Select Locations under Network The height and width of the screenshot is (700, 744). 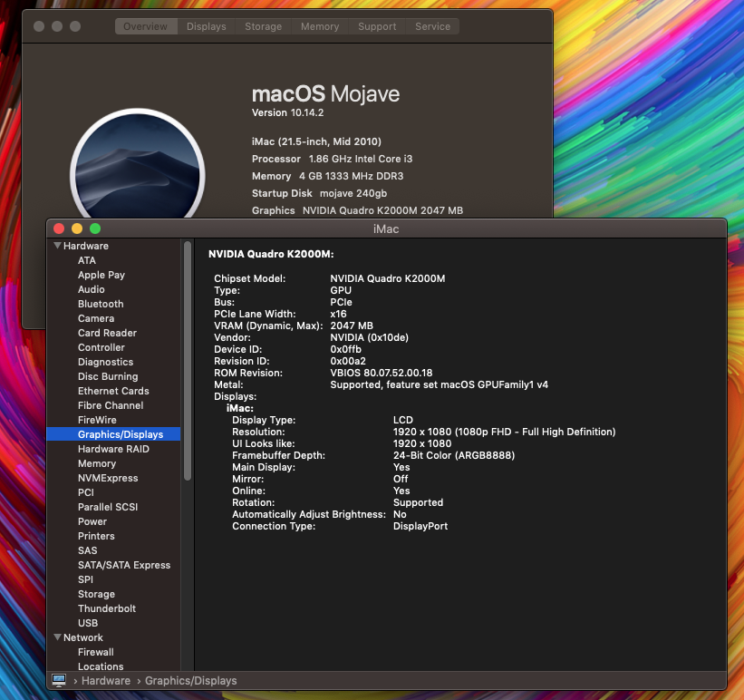101,666
